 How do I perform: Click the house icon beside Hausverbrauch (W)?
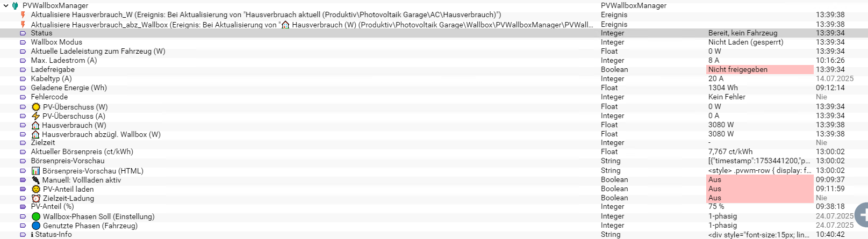coord(35,125)
